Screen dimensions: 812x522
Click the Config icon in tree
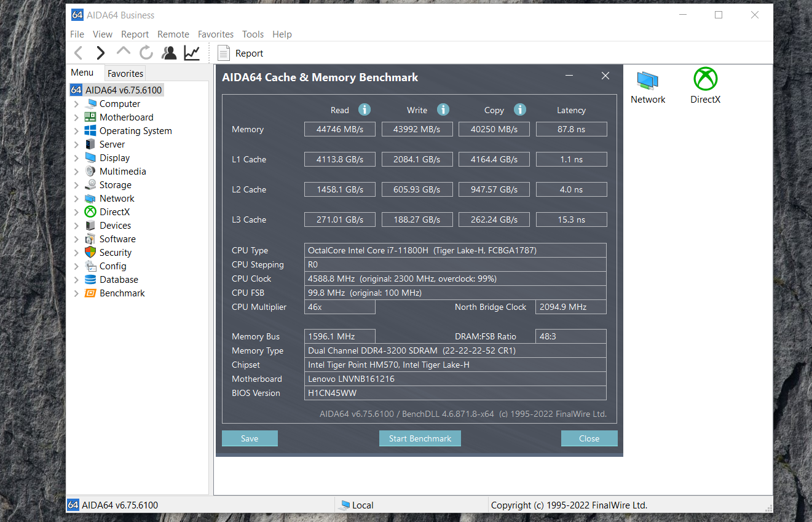point(90,266)
